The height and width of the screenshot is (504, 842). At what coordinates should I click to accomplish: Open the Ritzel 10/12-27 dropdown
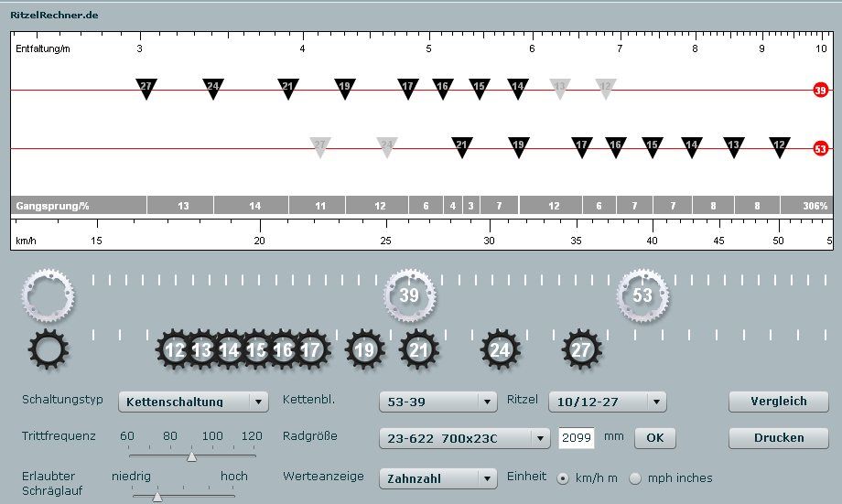coord(607,402)
